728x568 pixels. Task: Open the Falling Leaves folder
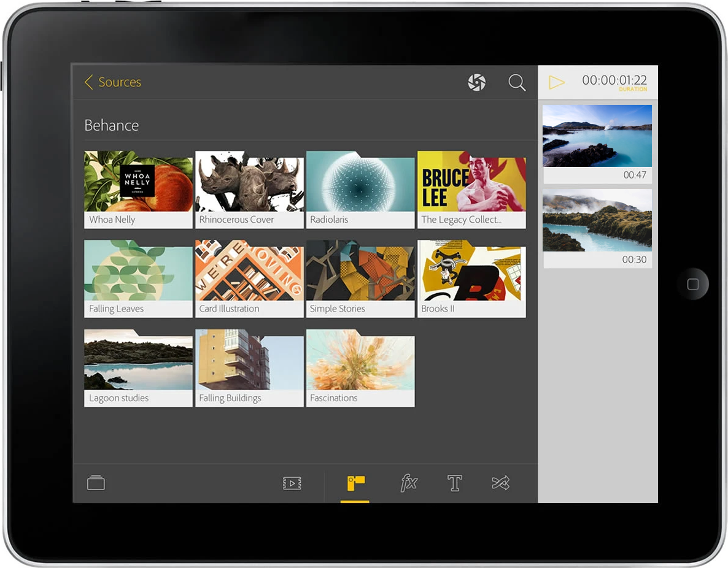pyautogui.click(x=138, y=278)
